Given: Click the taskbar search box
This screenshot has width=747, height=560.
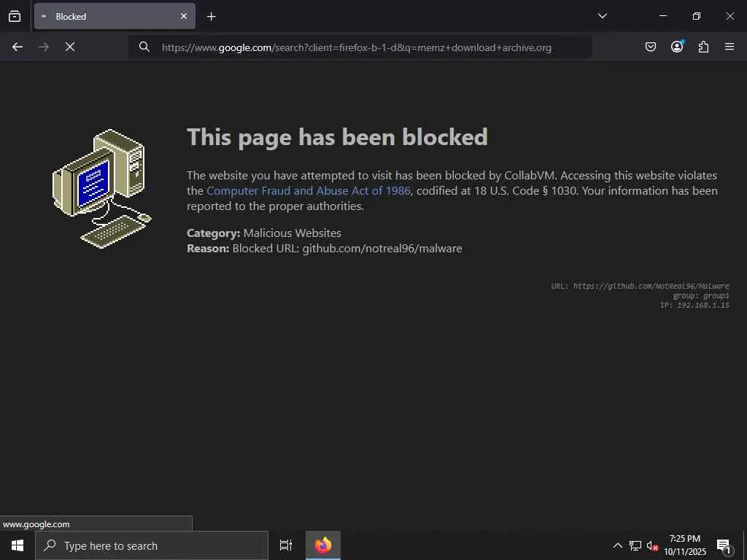Looking at the screenshot, I should [x=152, y=545].
